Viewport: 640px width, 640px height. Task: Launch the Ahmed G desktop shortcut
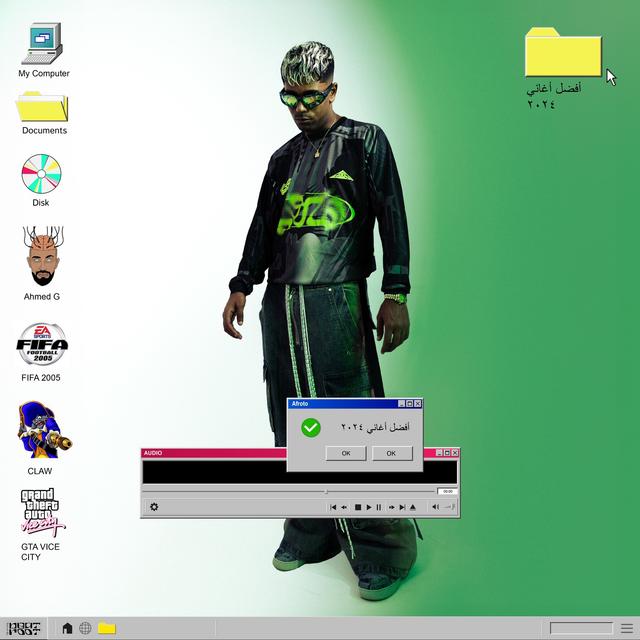point(41,257)
